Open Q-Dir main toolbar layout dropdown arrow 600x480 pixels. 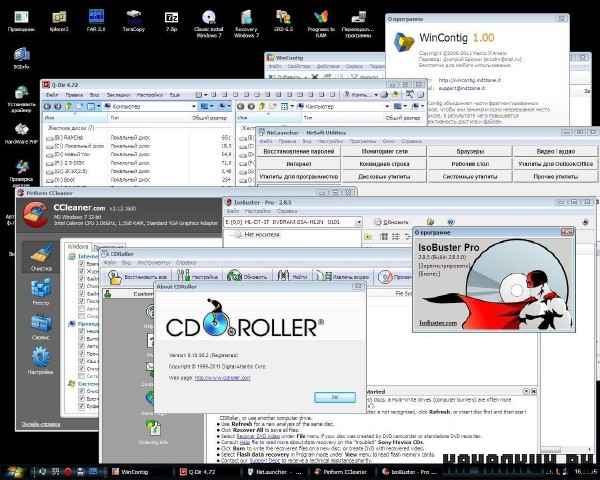click(205, 95)
